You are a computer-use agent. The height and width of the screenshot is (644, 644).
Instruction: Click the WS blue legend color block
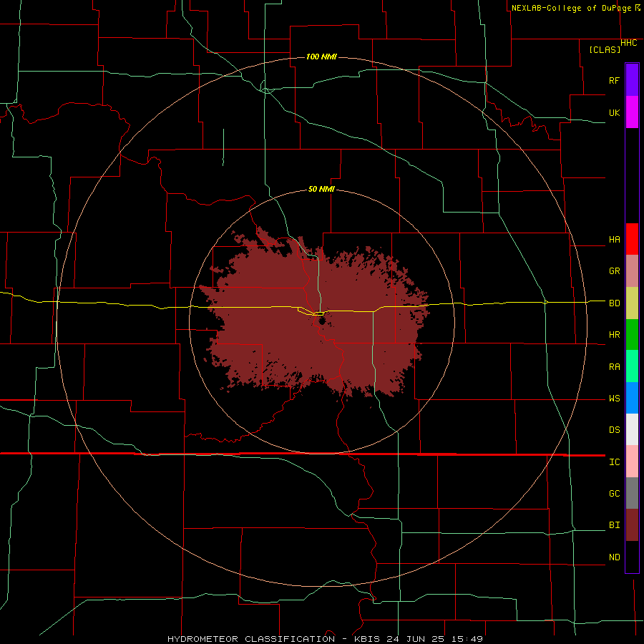(632, 398)
